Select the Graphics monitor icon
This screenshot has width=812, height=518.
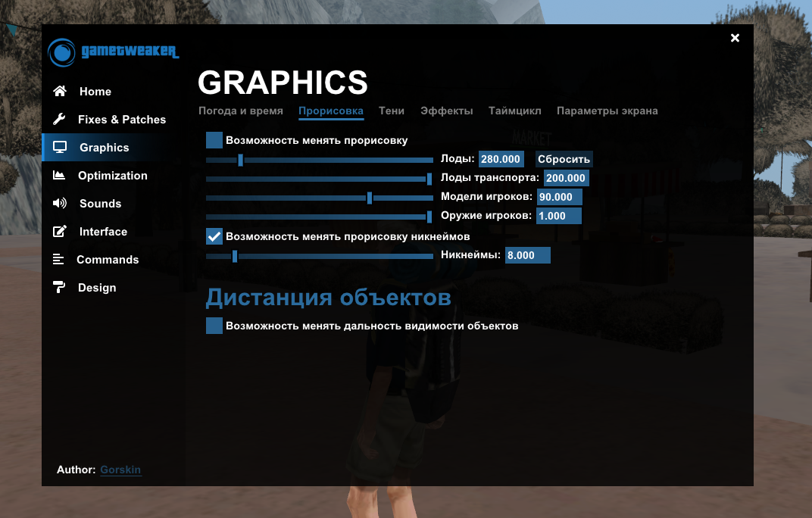[60, 147]
